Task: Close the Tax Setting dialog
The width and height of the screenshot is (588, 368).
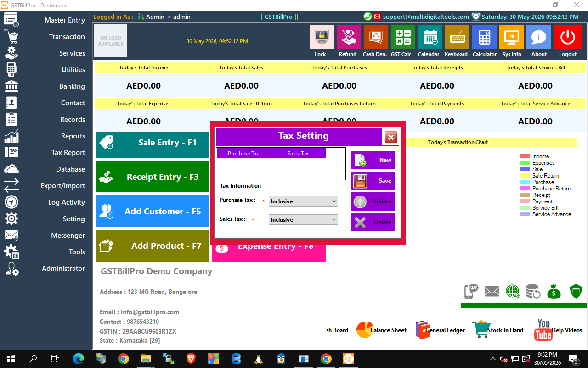Action: coord(391,137)
